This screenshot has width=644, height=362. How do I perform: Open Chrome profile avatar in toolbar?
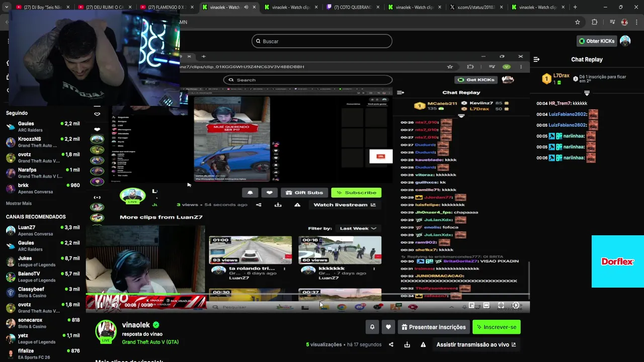click(624, 22)
